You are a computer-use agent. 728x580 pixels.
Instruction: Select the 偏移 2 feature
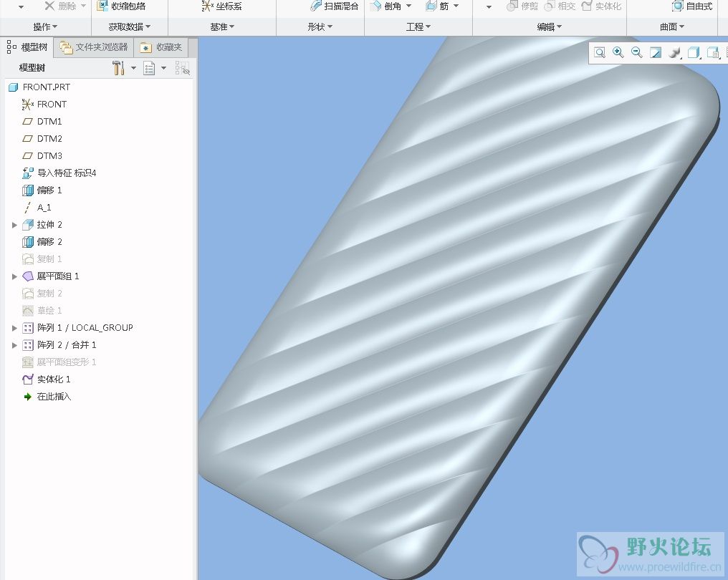tap(42, 242)
